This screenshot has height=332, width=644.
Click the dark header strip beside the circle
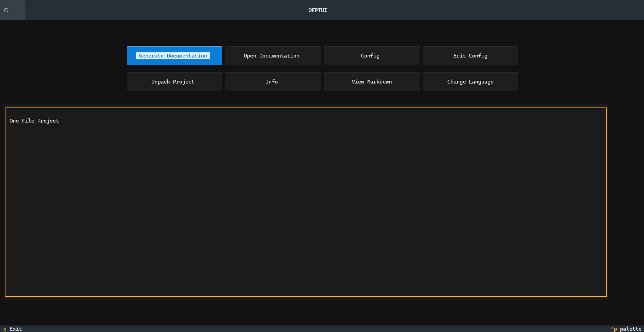[137, 10]
